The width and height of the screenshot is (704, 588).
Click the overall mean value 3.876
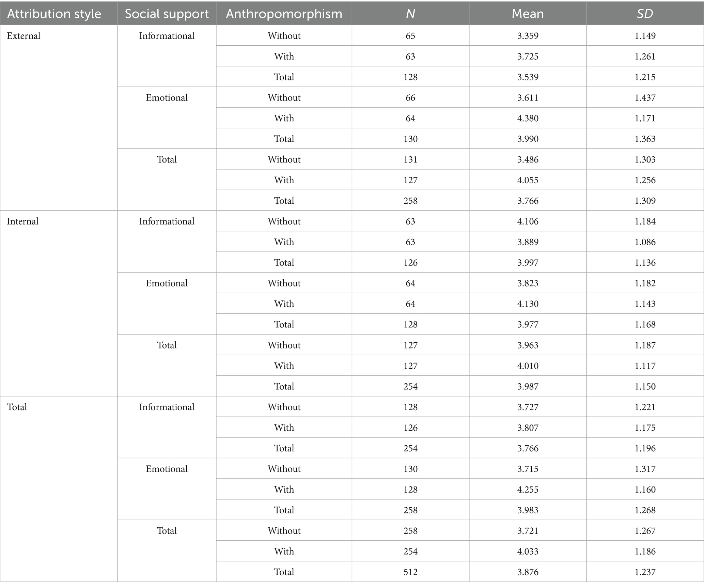click(528, 572)
